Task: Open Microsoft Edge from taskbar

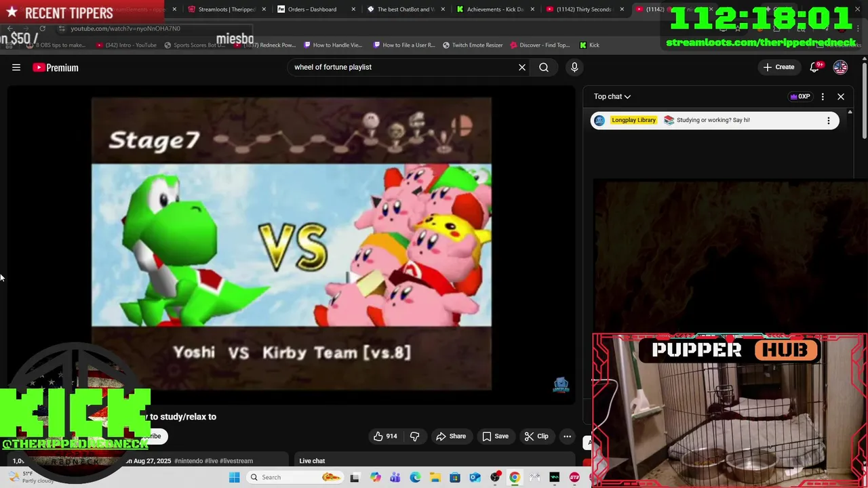Action: (x=415, y=477)
